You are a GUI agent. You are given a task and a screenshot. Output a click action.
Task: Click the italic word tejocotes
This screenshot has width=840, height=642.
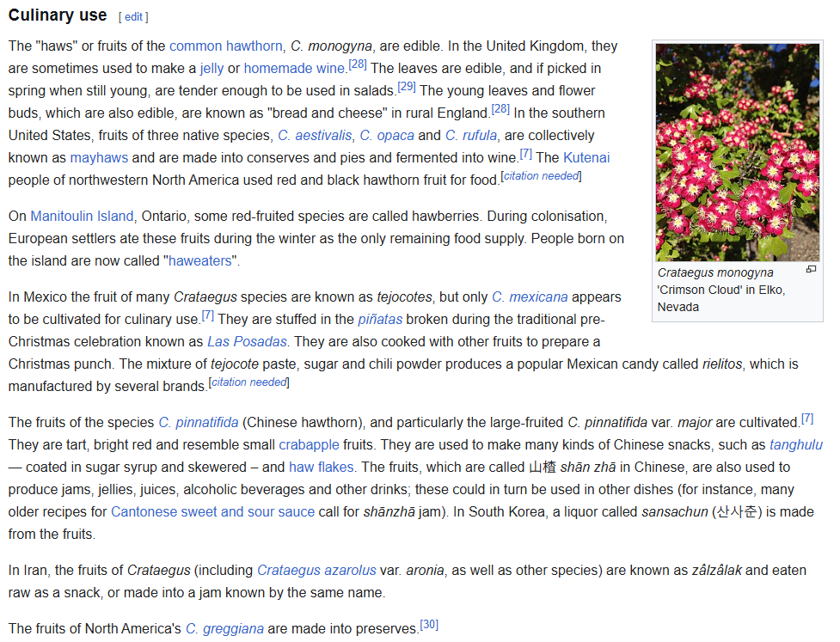(404, 297)
